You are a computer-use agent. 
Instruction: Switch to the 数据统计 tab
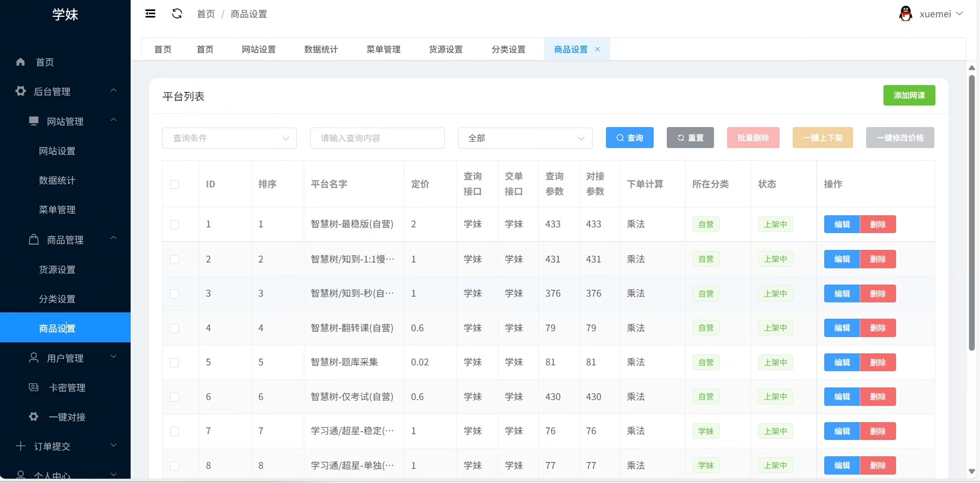point(321,49)
